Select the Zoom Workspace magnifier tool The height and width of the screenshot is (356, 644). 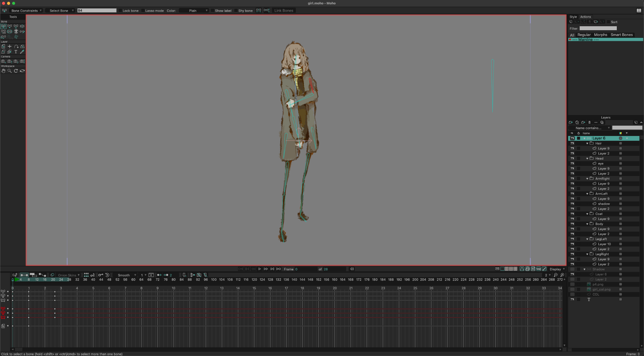click(10, 71)
